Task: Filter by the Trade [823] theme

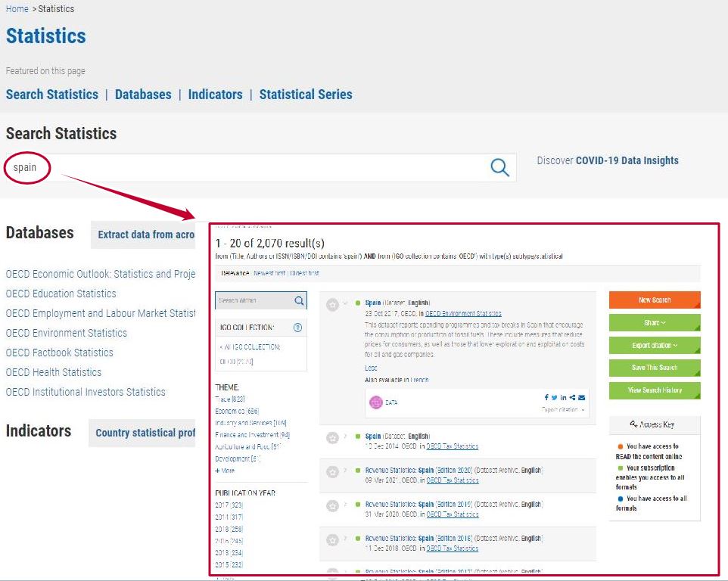Action: [x=230, y=399]
